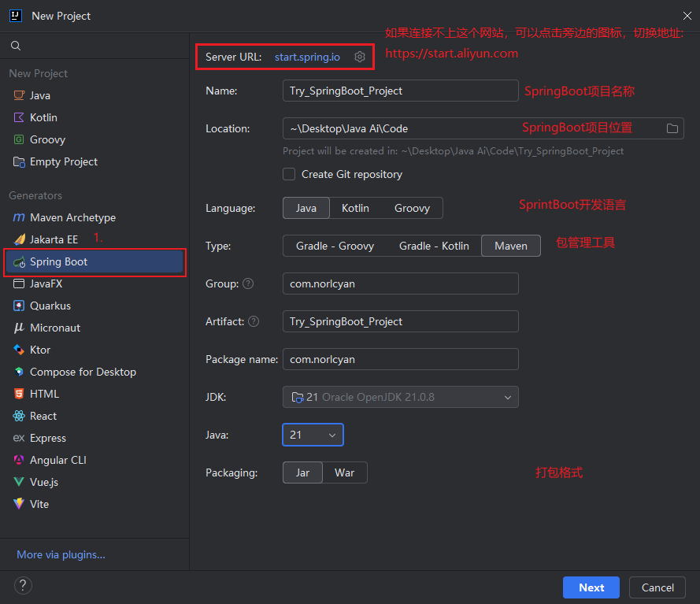
Task: Click the Micronaut mu icon
Action: (x=19, y=328)
